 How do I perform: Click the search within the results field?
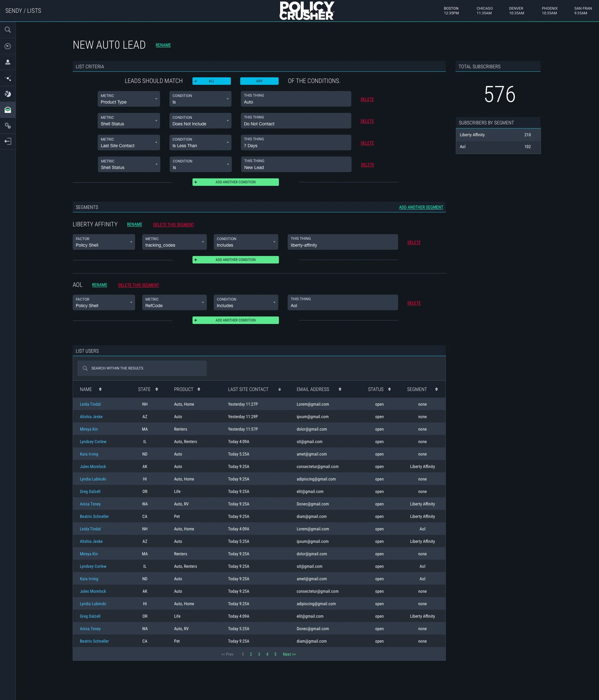(x=142, y=368)
